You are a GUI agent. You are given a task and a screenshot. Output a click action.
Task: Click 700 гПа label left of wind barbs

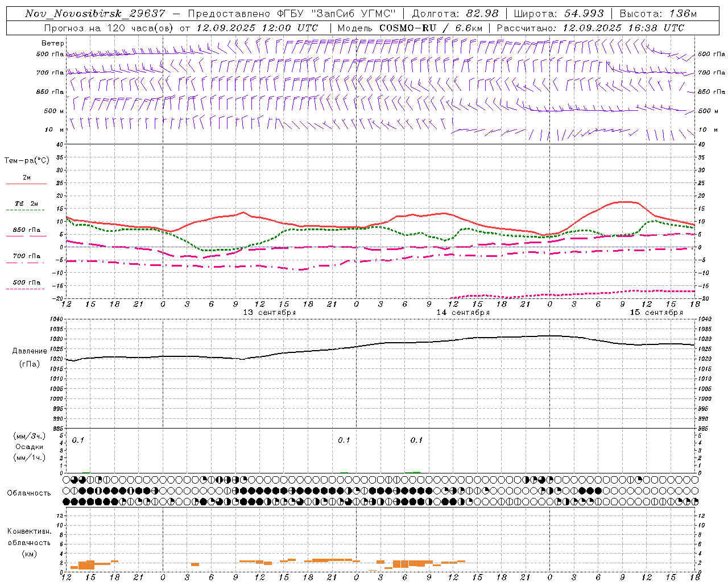pos(50,73)
